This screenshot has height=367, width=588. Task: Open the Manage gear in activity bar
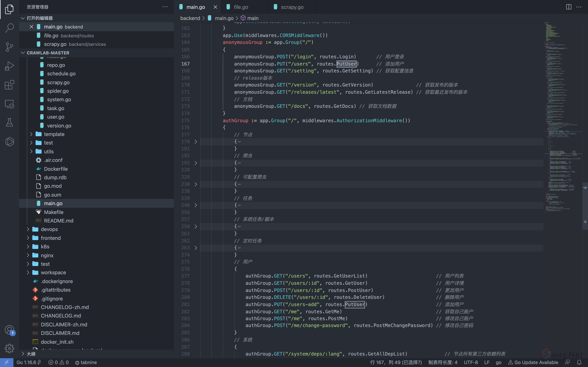9,348
